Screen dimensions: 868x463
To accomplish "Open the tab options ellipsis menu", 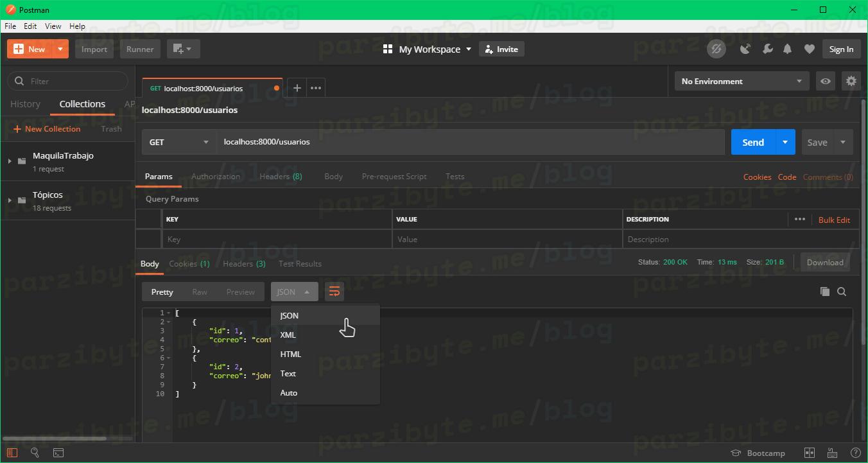I will [316, 88].
